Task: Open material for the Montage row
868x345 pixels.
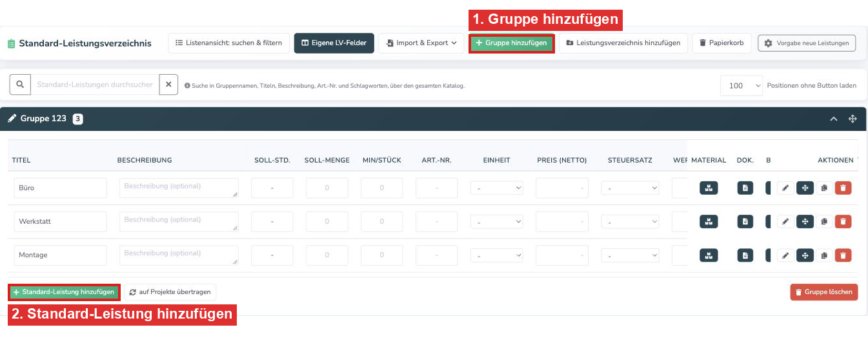Action: tap(709, 255)
